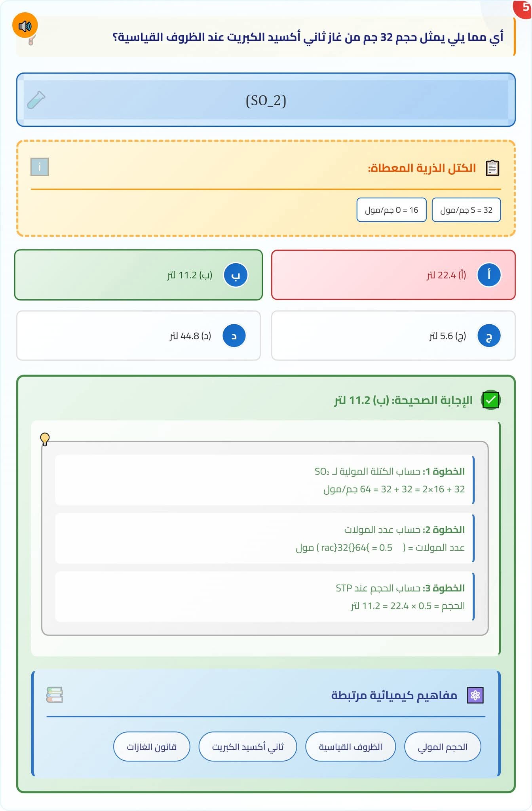
Task: Click the blue (SO_2) formula box
Action: (x=266, y=100)
